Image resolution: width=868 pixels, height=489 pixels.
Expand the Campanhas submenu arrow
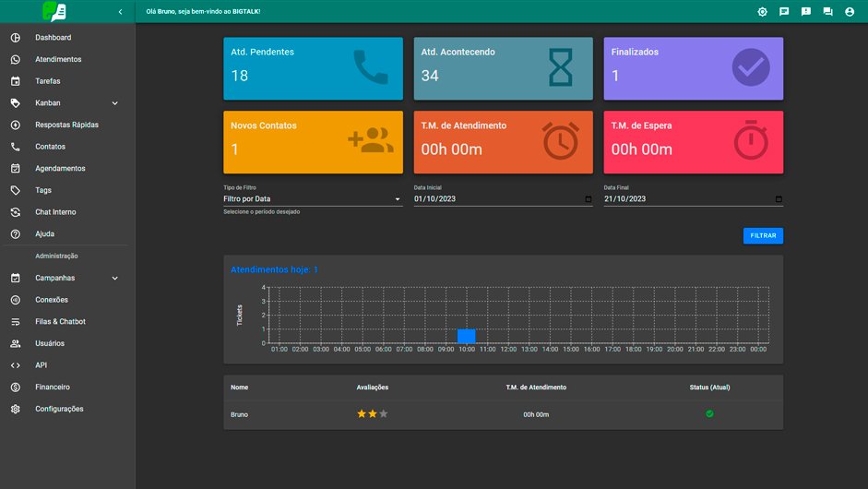pos(115,278)
